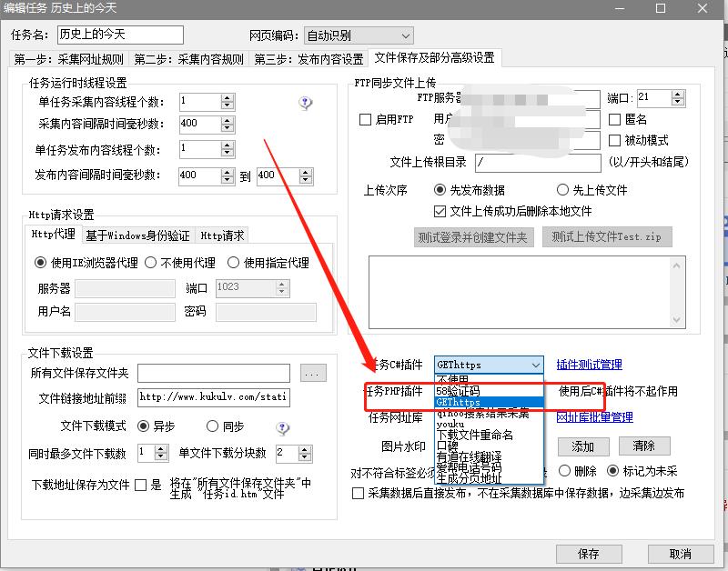Pick the highlighted GEThttps list entry
728x571 pixels.
coord(489,402)
